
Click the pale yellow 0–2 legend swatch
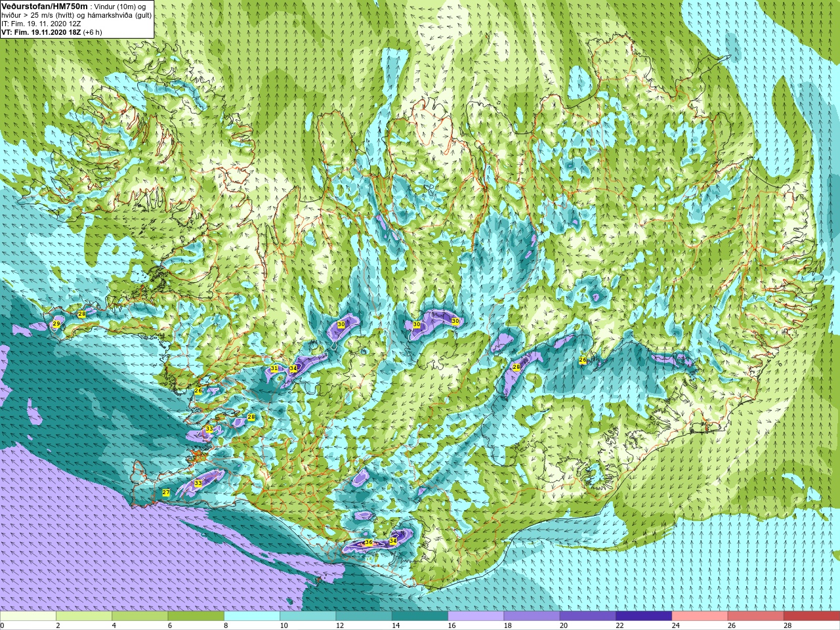coord(28,616)
